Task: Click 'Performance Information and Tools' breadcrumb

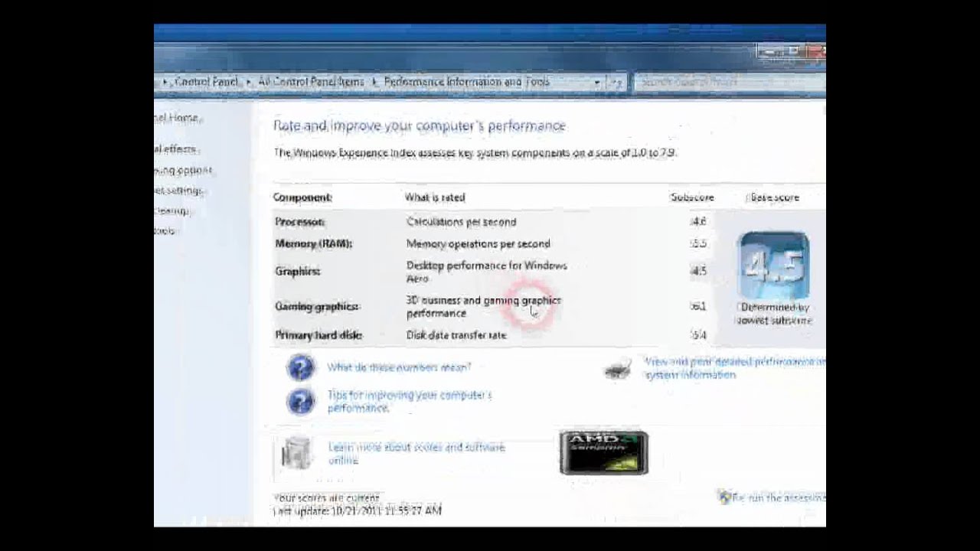Action: (466, 81)
